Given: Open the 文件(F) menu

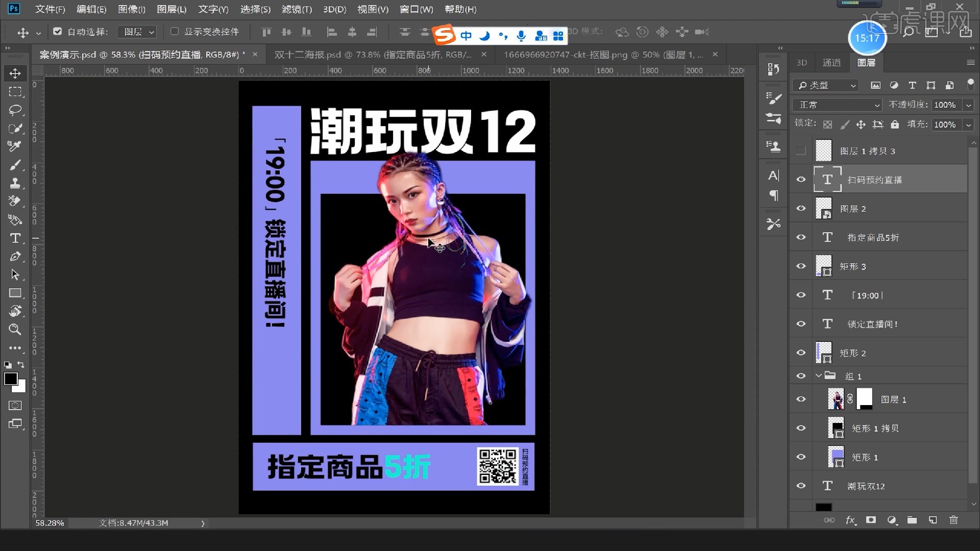Looking at the screenshot, I should (x=50, y=9).
